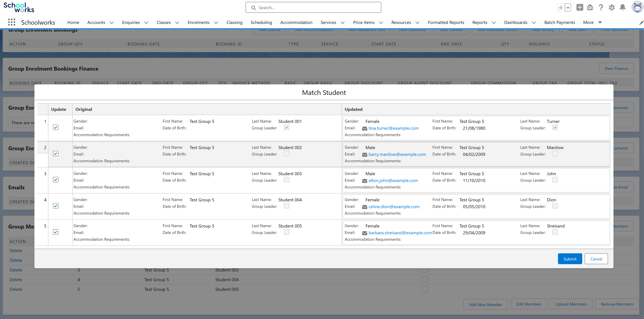Click Delete link for Student 004 row
Image resolution: width=644 pixels, height=319 pixels.
coord(16,280)
